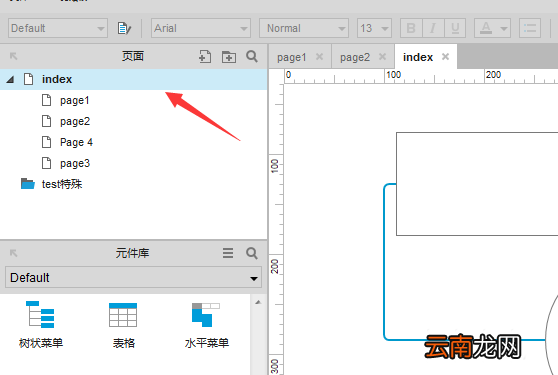Search the widget library magnifier icon

coord(252,253)
